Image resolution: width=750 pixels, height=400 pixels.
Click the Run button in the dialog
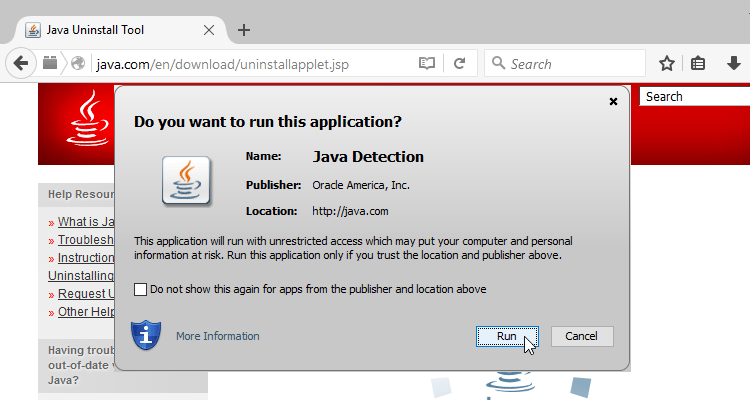coord(507,336)
